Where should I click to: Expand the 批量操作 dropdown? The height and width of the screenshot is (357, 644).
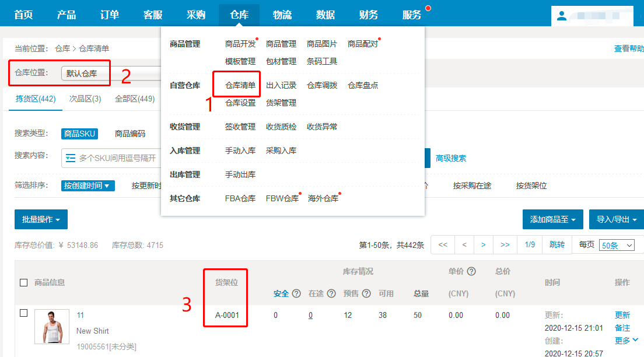[41, 219]
